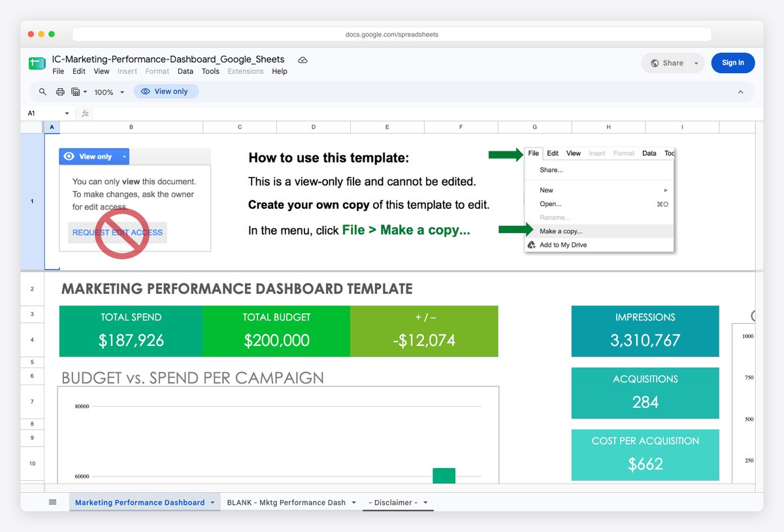Viewport: 784px width, 532px height.
Task: Switch to BLANK - Mktg Performance Dash tab
Action: 286,503
